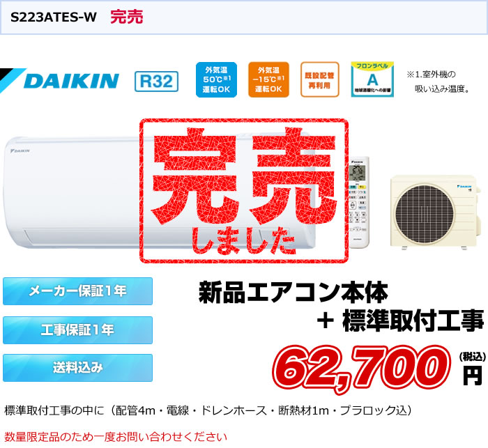
Task: Click the 新品エアコン本体 heading
Action: (293, 292)
